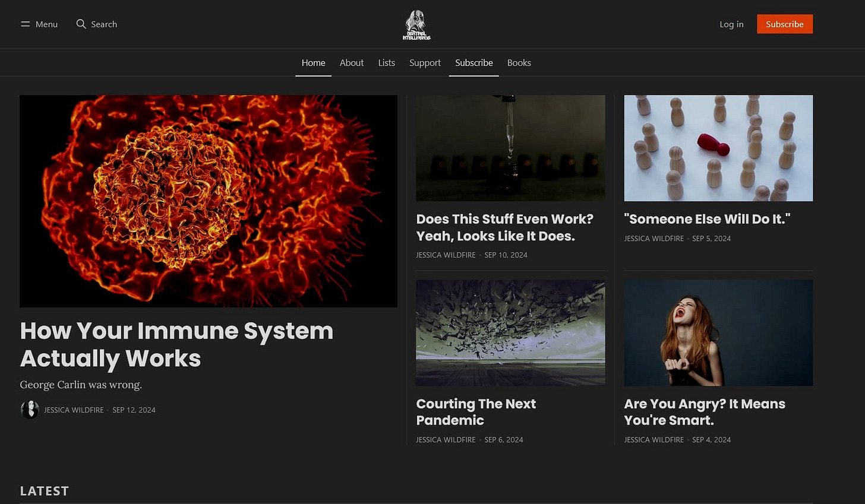Click the screaming woman article thumbnail

(718, 333)
